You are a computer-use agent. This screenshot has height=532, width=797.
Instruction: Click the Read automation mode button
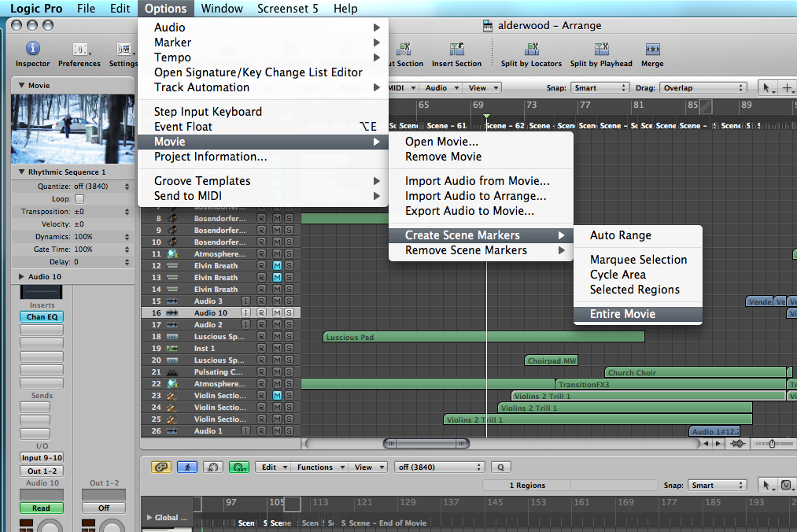[42, 508]
